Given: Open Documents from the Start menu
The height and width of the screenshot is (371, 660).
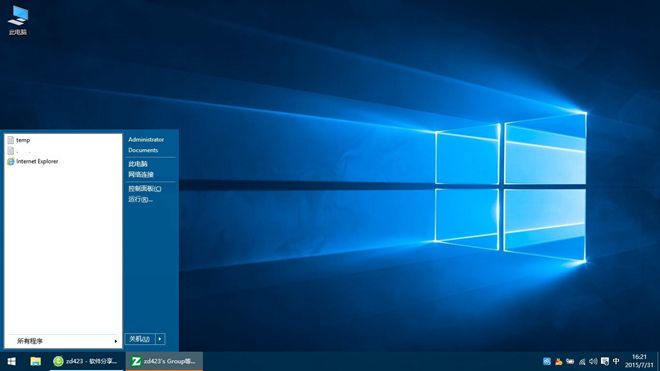Looking at the screenshot, I should coord(143,150).
